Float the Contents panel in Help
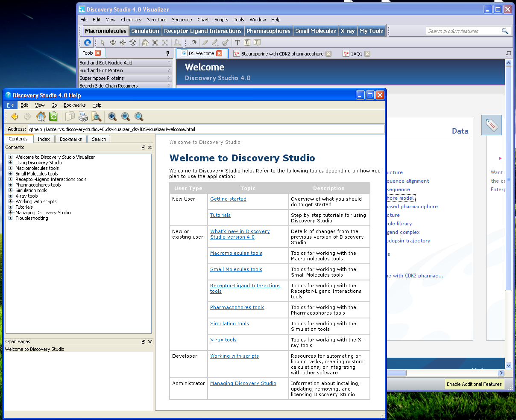The width and height of the screenshot is (516, 420). [x=144, y=147]
